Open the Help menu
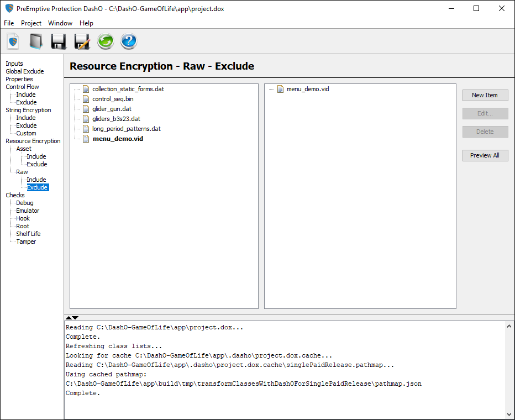 86,23
